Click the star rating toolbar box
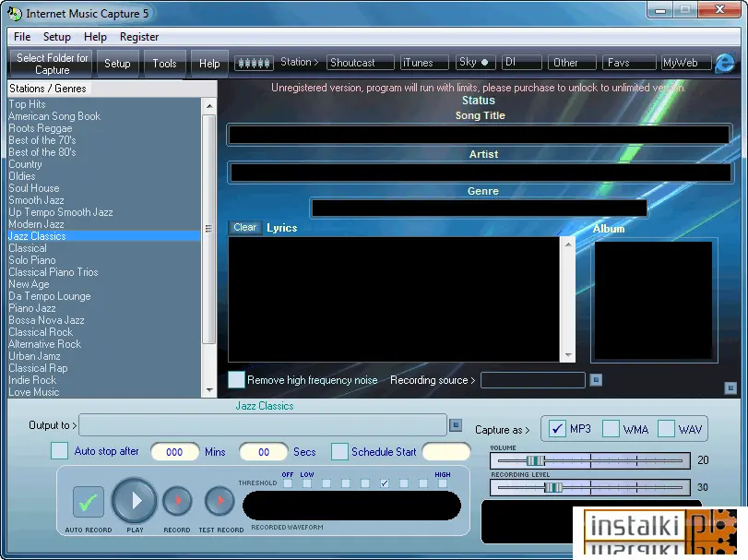Image resolution: width=748 pixels, height=560 pixels. point(254,63)
